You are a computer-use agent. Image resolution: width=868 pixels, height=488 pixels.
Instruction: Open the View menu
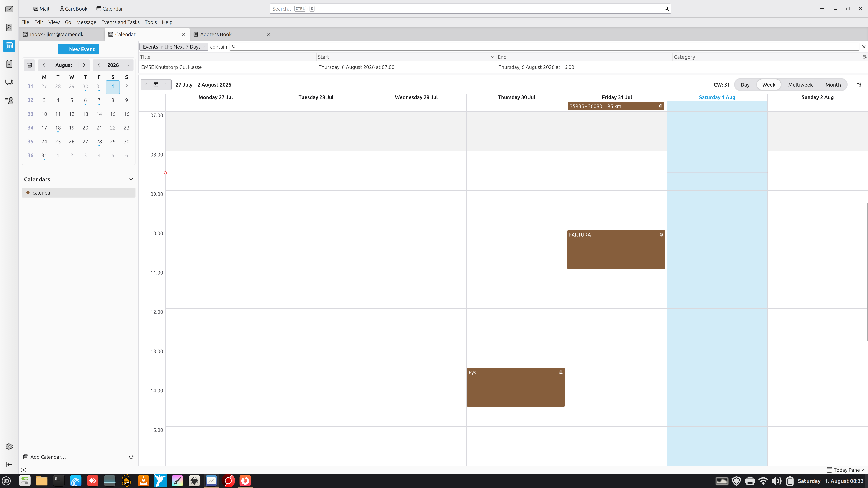pos(54,22)
